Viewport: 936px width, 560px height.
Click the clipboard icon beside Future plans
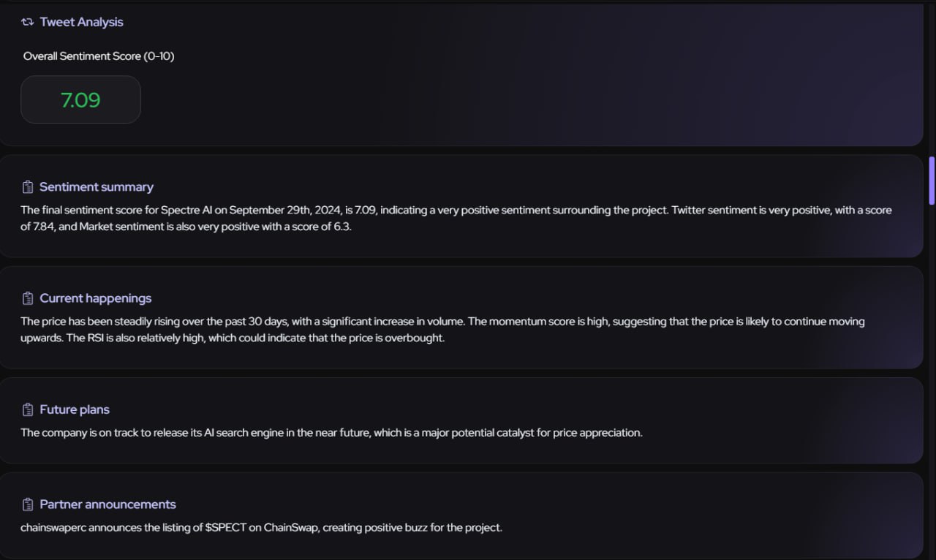[x=28, y=409]
